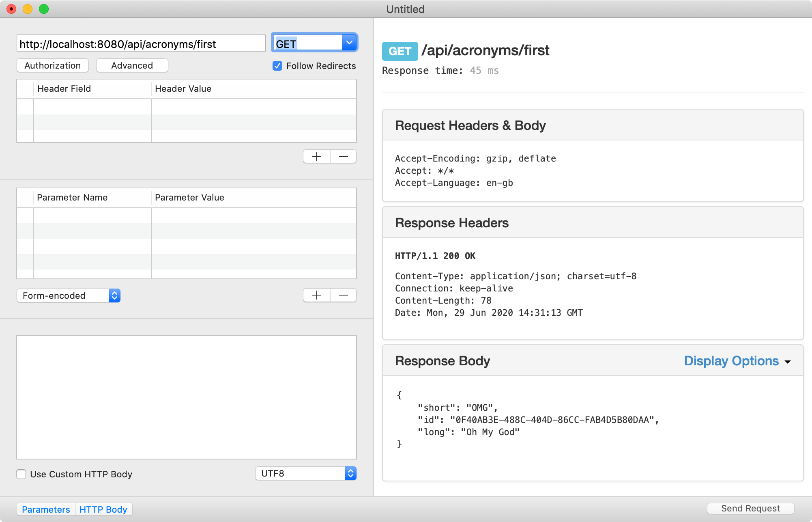Open the UTF8 encoding dropdown
The height and width of the screenshot is (522, 812).
coord(306,473)
